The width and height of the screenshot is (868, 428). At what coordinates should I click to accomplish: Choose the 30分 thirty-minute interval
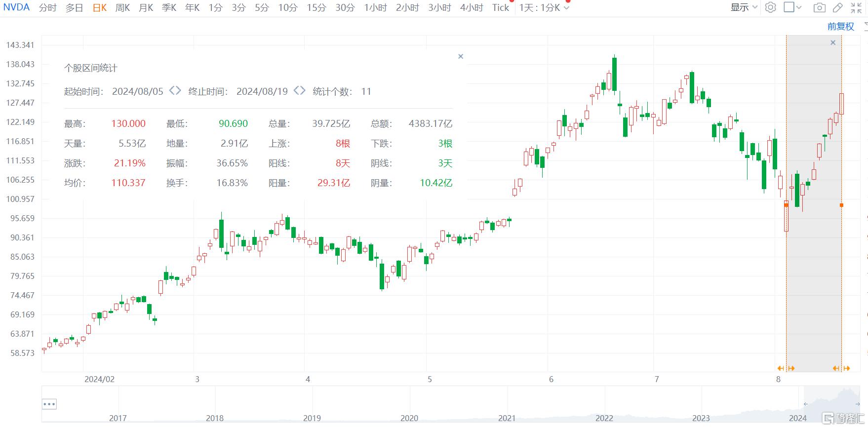pos(345,7)
